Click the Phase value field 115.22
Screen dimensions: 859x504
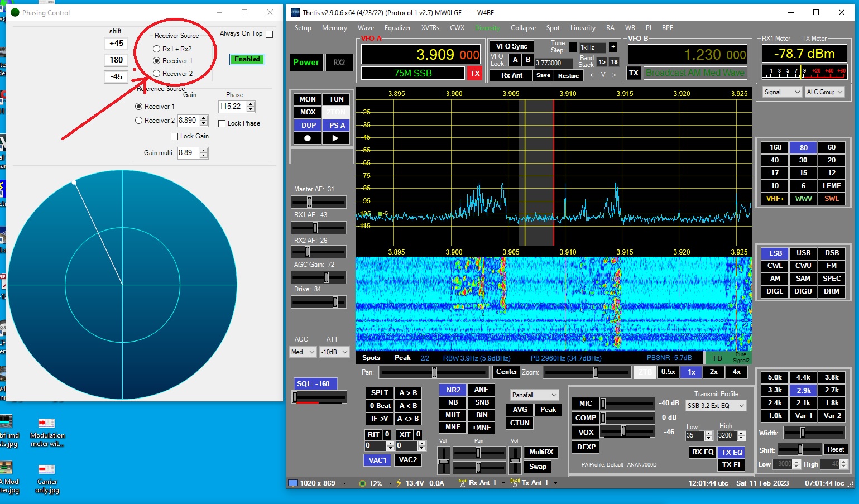(x=232, y=107)
